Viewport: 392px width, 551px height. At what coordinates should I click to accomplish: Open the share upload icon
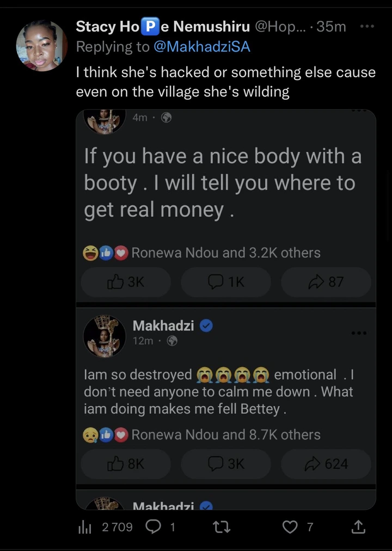pyautogui.click(x=358, y=526)
